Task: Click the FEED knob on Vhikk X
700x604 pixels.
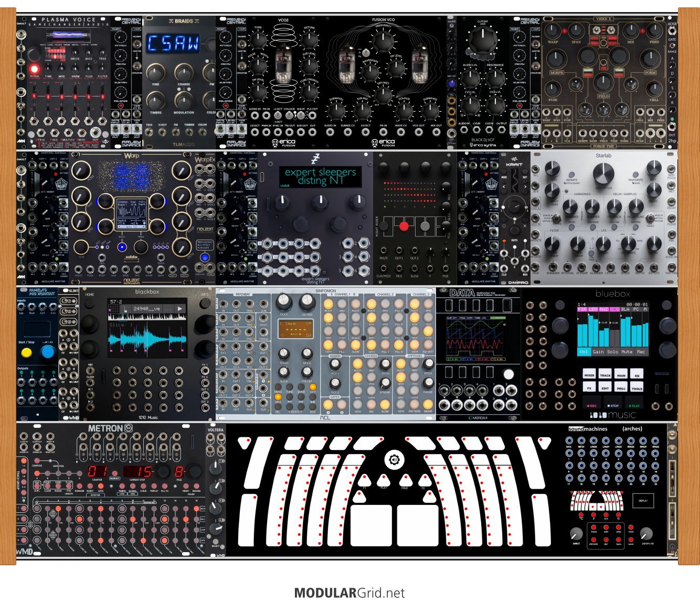Action: pyautogui.click(x=654, y=31)
